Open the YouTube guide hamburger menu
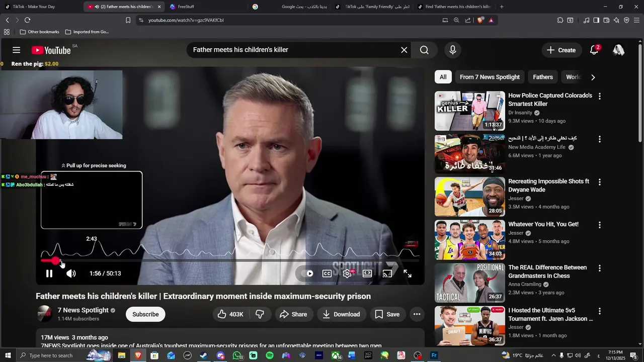The width and height of the screenshot is (644, 362). (17, 50)
